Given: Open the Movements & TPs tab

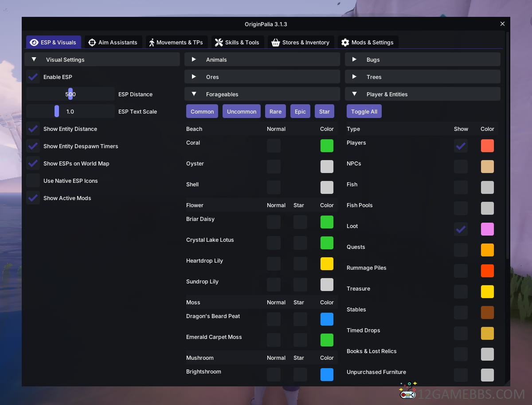Looking at the screenshot, I should (176, 42).
